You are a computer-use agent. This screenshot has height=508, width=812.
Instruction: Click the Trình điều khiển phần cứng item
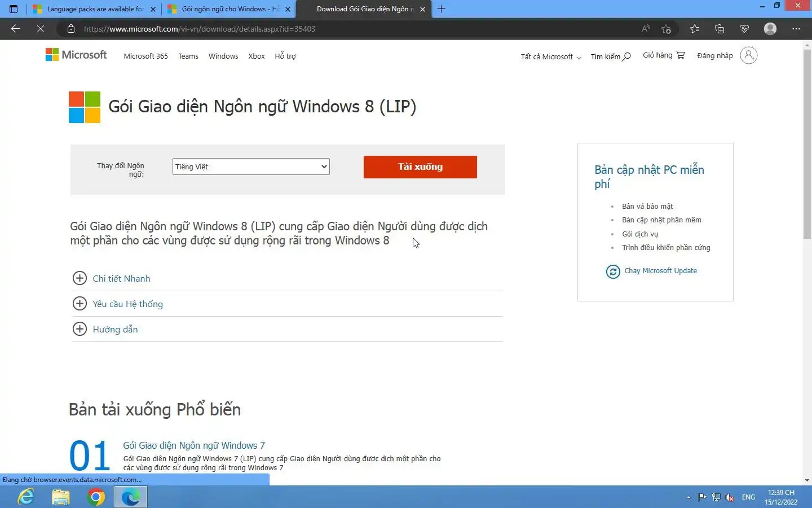(666, 248)
